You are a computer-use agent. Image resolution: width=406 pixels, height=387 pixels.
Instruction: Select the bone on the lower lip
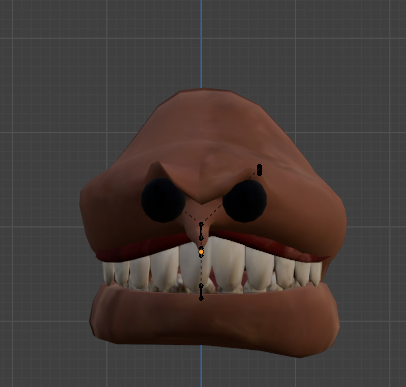[201, 292]
